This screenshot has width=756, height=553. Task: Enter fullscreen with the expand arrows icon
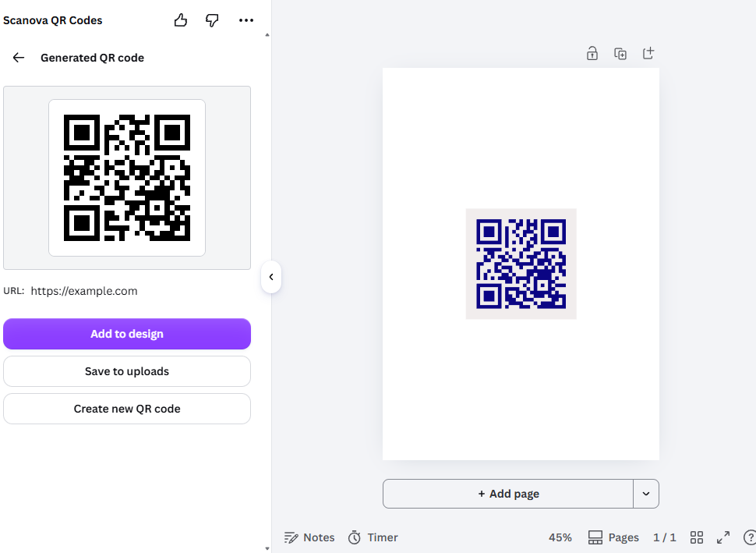pos(723,537)
